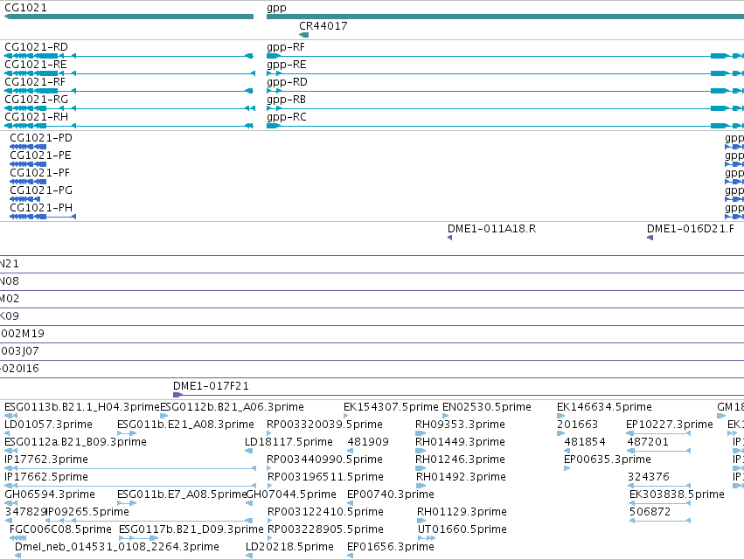Select EST EP10227.3prime
Image resolution: width=744 pixels, height=560 pixels.
click(x=670, y=425)
